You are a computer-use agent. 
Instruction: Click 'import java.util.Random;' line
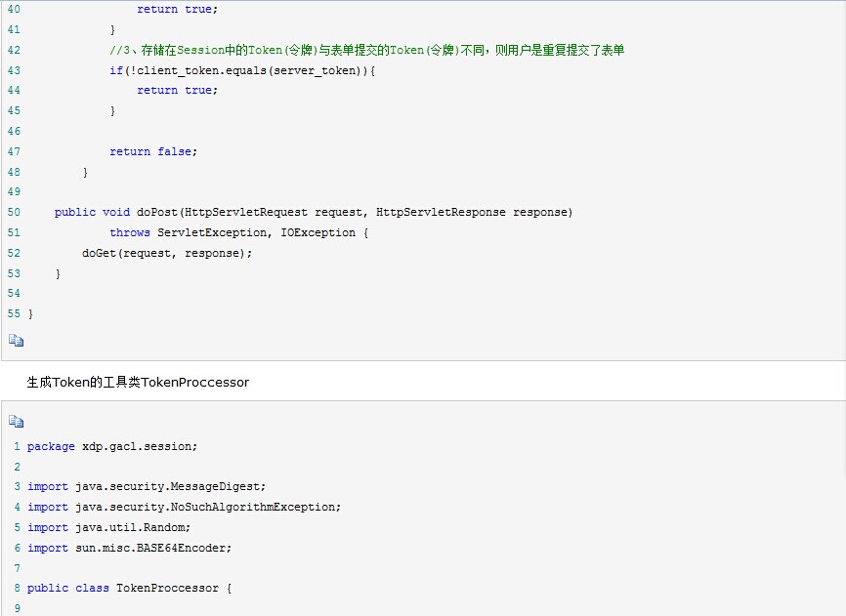[x=109, y=527]
